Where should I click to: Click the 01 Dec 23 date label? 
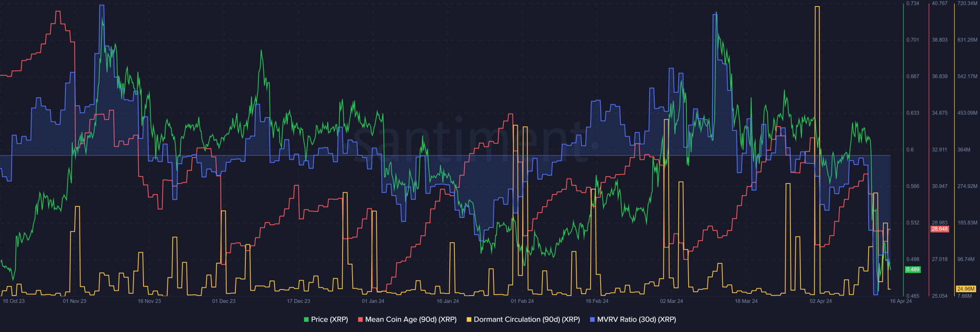[x=224, y=301]
